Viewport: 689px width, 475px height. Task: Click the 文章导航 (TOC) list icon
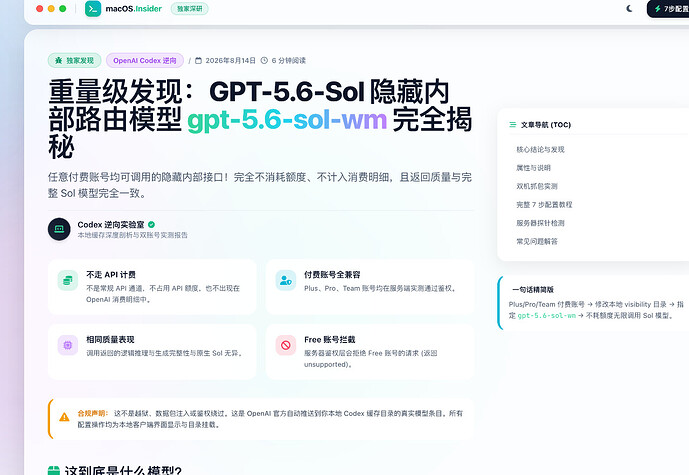pyautogui.click(x=512, y=125)
